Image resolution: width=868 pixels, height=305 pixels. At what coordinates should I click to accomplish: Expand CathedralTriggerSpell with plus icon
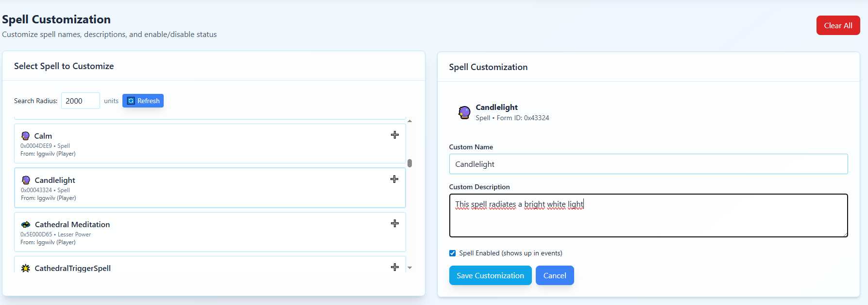[x=395, y=267]
